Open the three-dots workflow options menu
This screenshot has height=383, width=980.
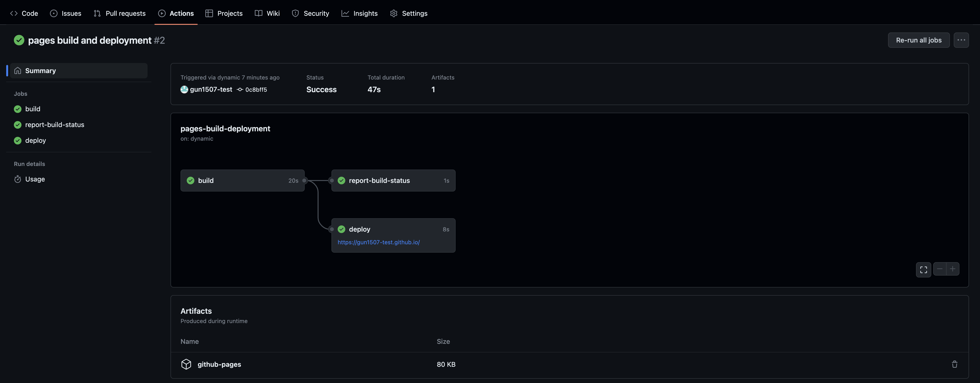(x=961, y=40)
